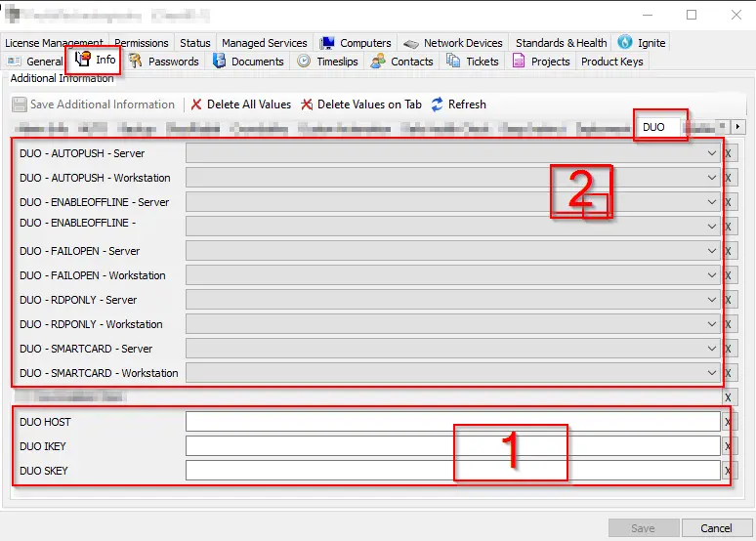
Task: Expand DUO - RDPONLY - Workstation dropdown
Action: pyautogui.click(x=712, y=324)
